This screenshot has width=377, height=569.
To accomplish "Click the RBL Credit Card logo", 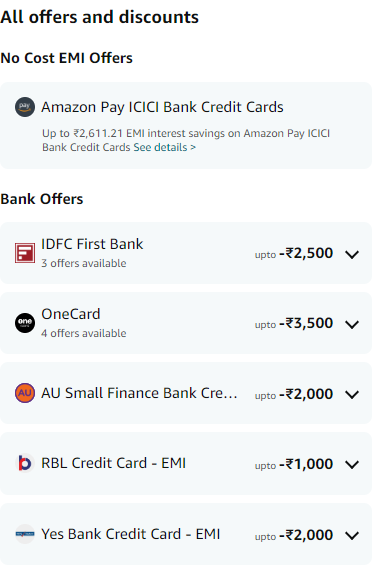I will (x=25, y=463).
